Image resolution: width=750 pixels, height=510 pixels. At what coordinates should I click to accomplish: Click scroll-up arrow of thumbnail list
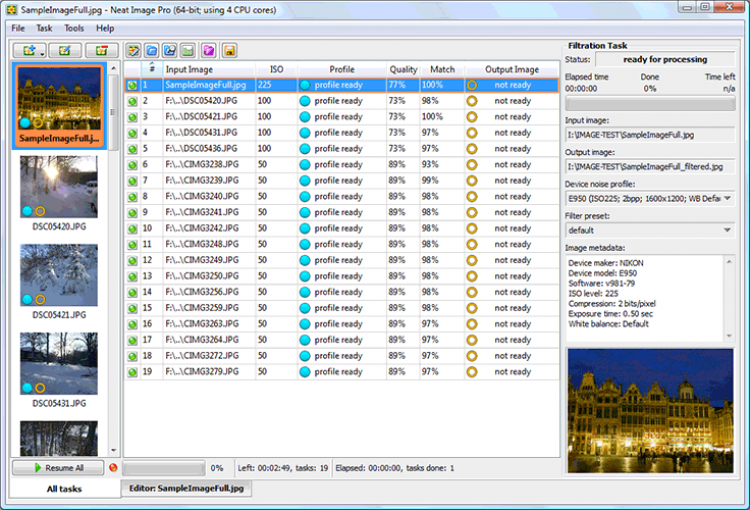click(x=113, y=68)
